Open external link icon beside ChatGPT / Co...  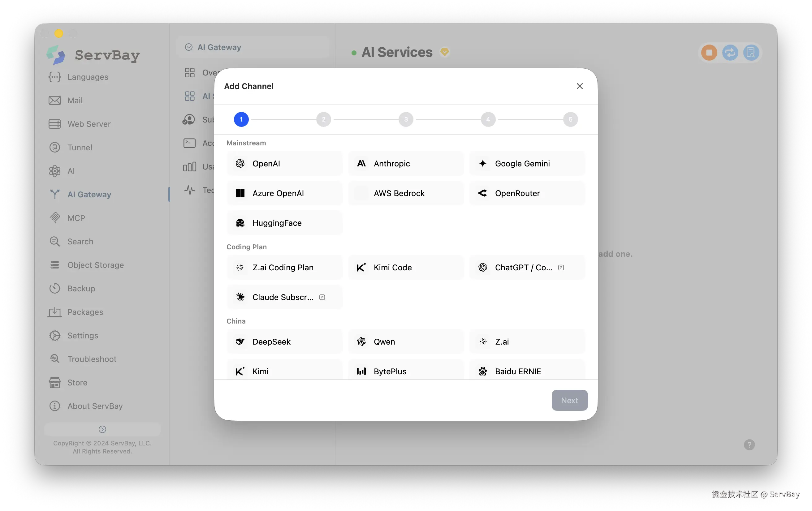(x=561, y=267)
